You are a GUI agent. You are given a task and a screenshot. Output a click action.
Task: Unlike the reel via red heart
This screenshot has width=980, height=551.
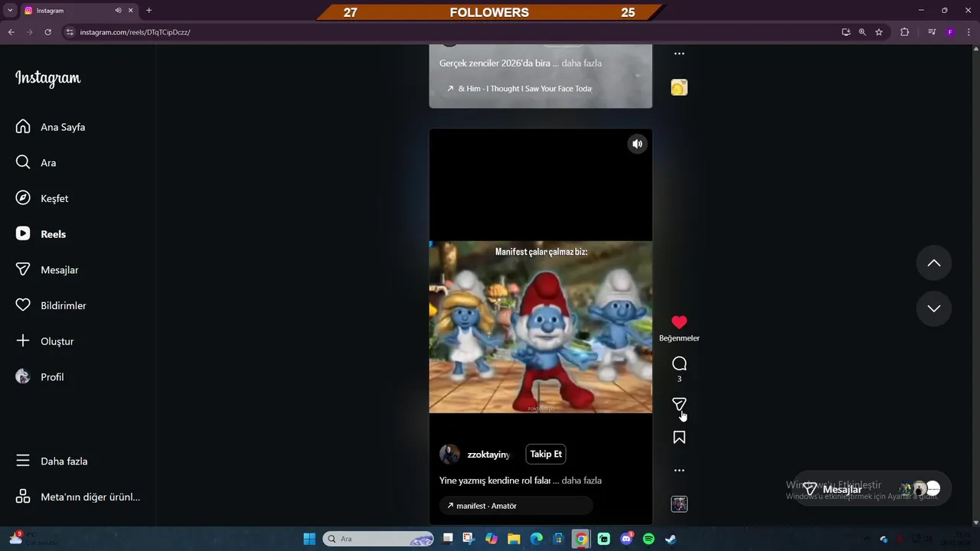679,322
